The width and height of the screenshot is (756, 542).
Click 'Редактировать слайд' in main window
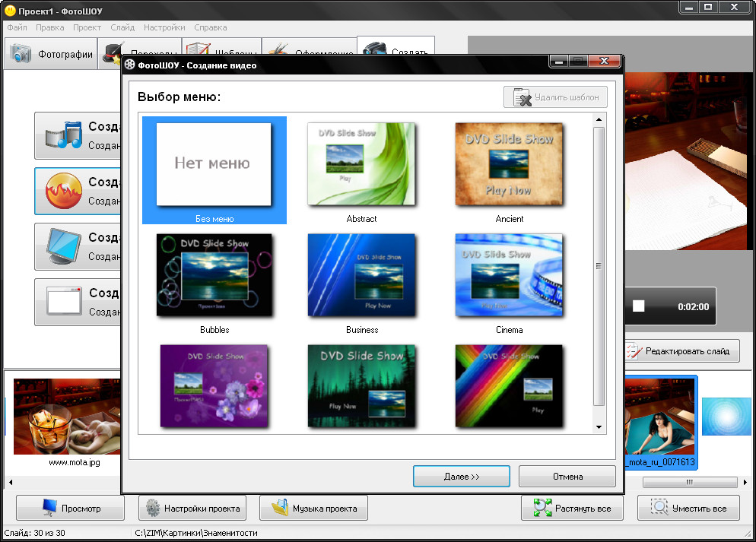pos(682,351)
